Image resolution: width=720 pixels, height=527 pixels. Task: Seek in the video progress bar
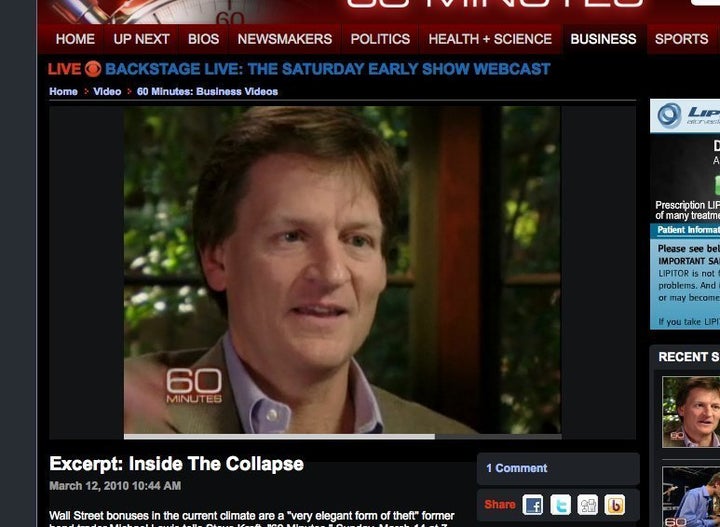(343, 437)
